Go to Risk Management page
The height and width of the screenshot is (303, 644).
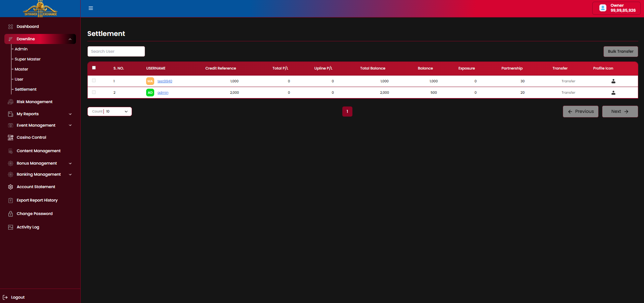pos(35,102)
